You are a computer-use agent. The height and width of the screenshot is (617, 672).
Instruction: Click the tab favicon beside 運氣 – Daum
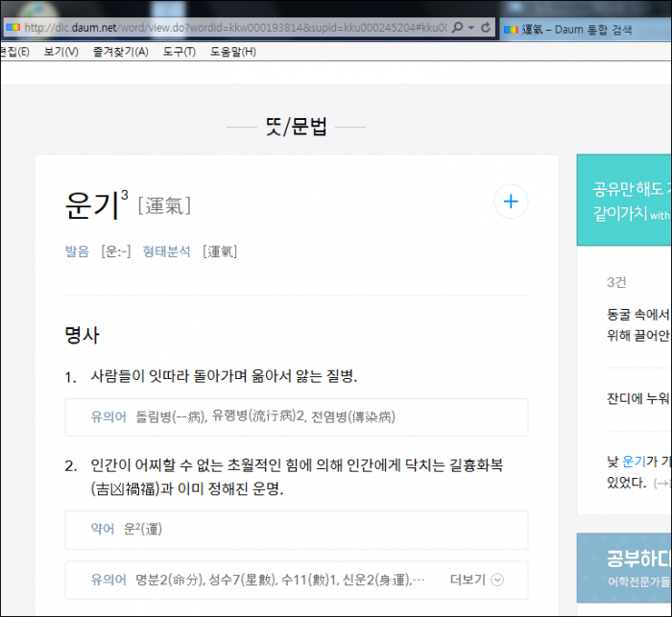[x=511, y=30]
